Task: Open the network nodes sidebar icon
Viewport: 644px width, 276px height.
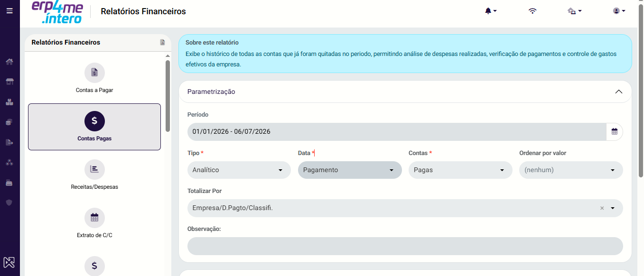Action: click(9, 162)
